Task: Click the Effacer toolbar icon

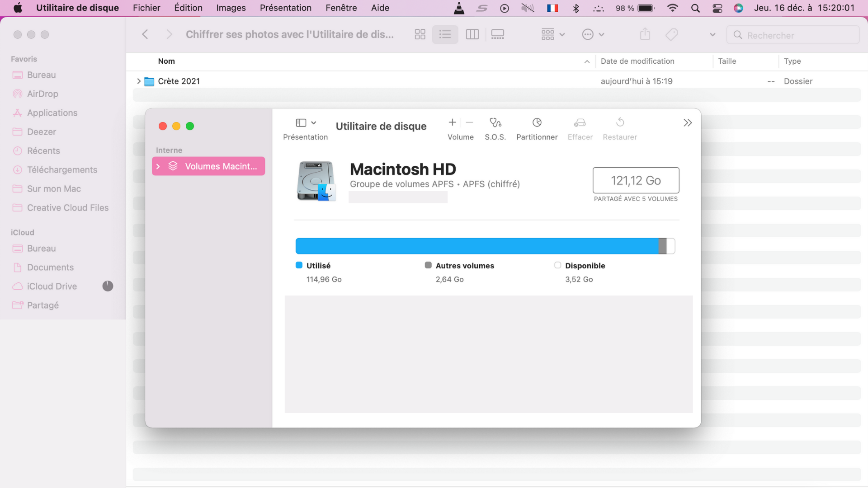Action: coord(580,123)
